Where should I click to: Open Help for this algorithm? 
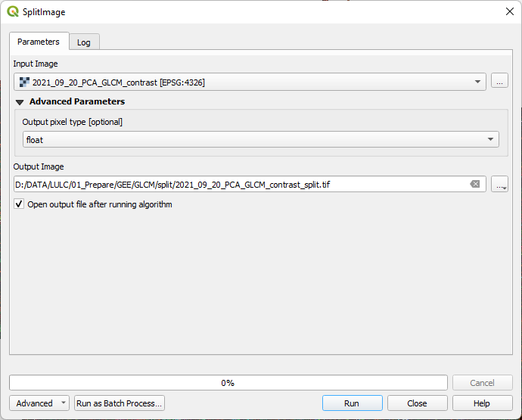(x=482, y=403)
